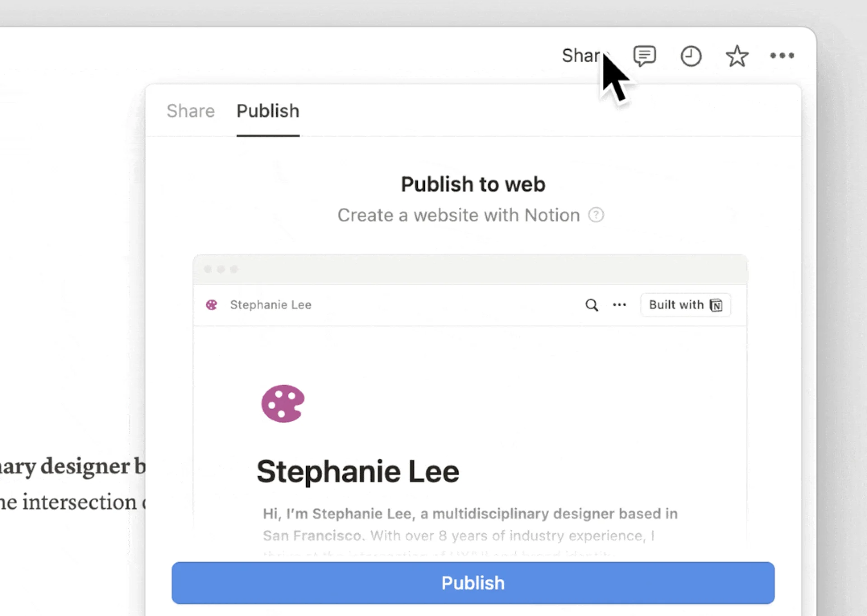Click the palette icon next to Stephanie Lee
This screenshot has height=616, width=867.
point(212,304)
